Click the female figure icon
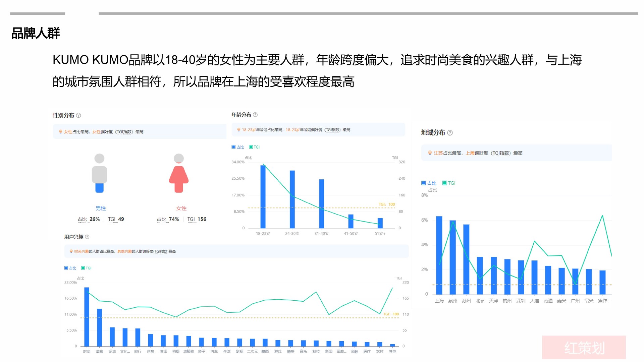644x362 pixels. [x=179, y=173]
